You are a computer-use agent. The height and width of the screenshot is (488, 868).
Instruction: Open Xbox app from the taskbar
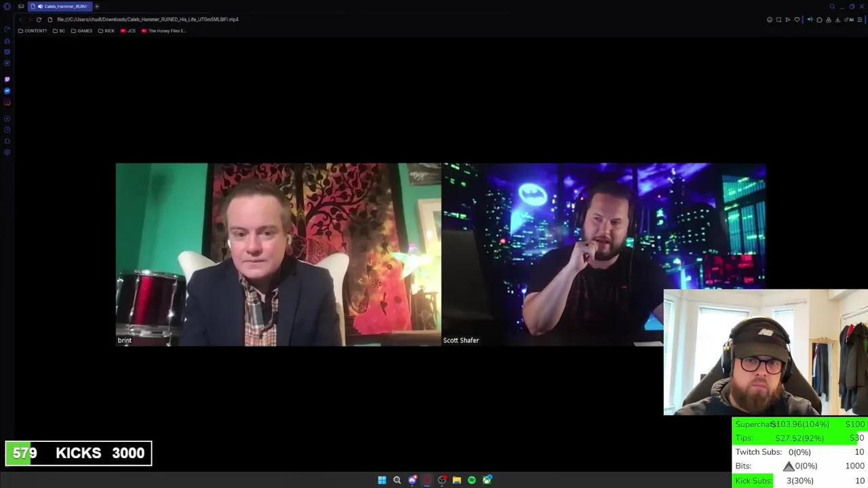pyautogui.click(x=487, y=480)
